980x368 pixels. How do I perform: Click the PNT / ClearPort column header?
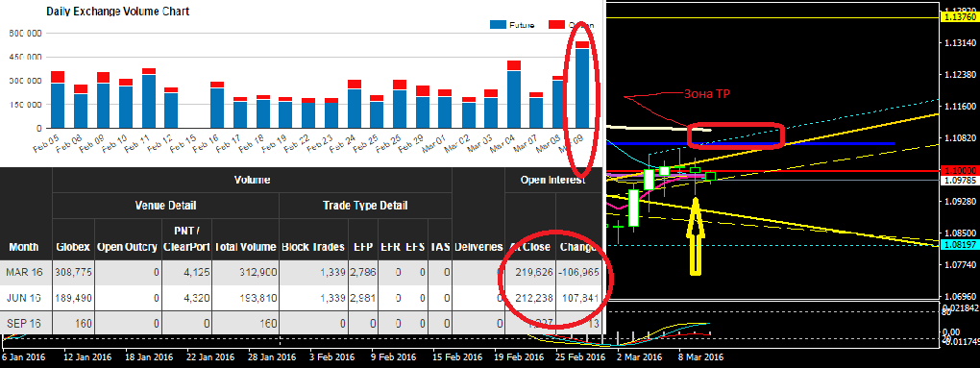tap(186, 240)
